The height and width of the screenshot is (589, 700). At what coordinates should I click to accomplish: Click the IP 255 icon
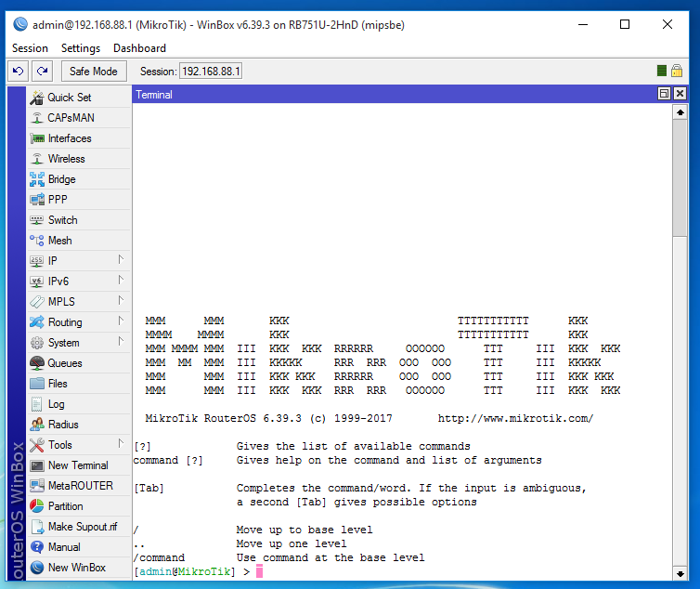[x=36, y=261]
